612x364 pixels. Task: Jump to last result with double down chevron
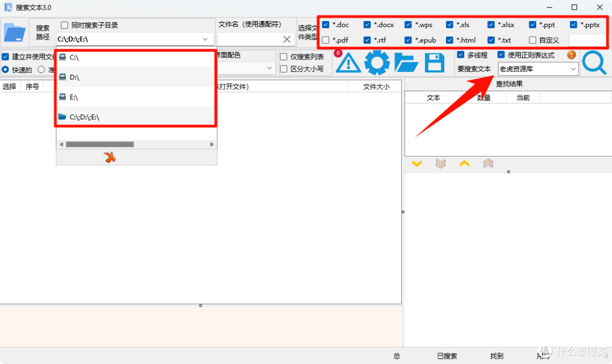pos(441,164)
